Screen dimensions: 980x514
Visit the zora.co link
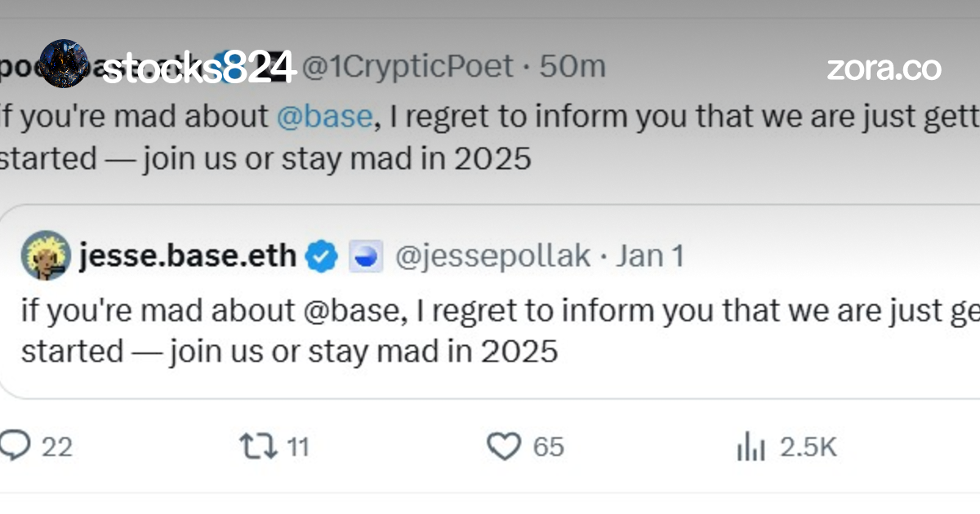(884, 69)
